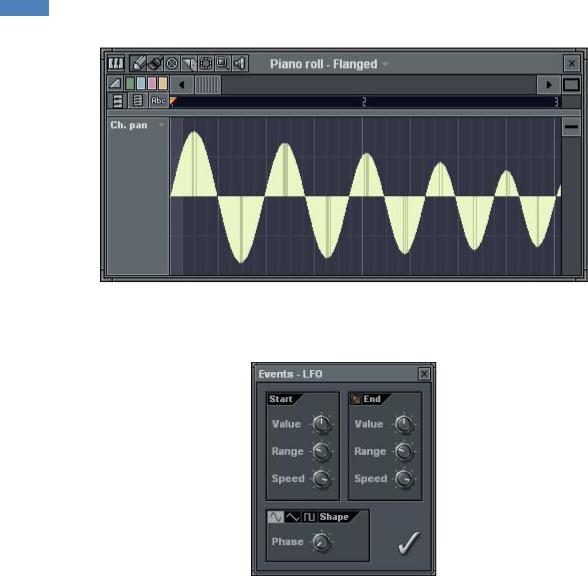Select the sine wave LFO shape

click(276, 517)
